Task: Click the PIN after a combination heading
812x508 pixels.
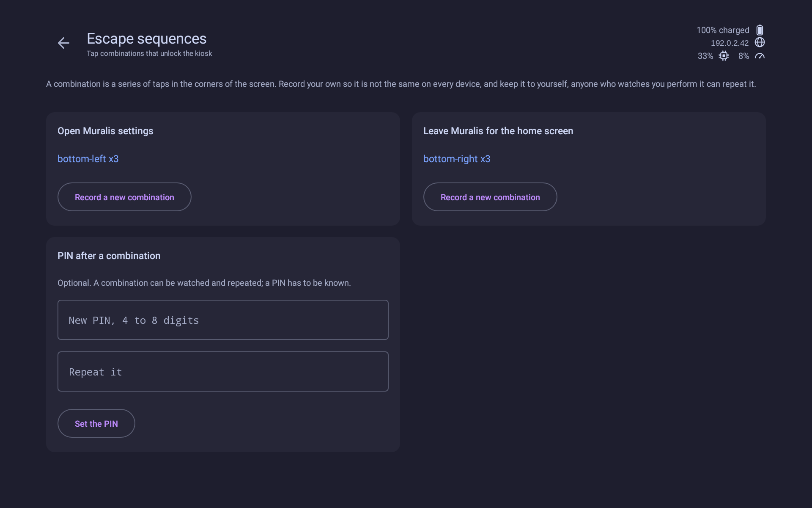Action: pos(109,256)
